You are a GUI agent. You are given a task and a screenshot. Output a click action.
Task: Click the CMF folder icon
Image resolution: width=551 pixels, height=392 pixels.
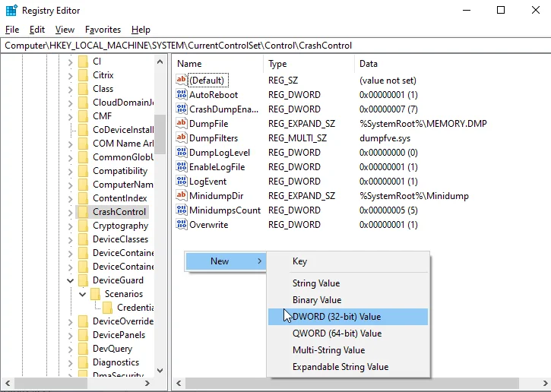[x=84, y=116]
